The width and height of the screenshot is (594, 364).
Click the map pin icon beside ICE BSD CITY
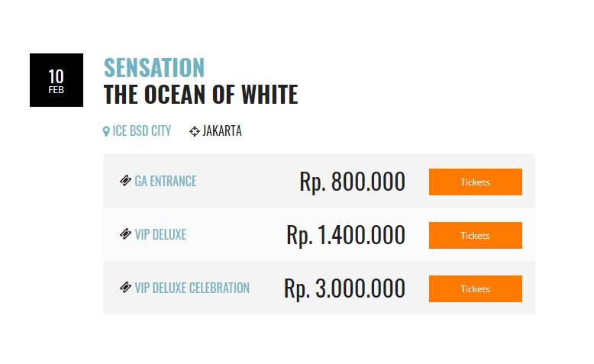click(106, 131)
